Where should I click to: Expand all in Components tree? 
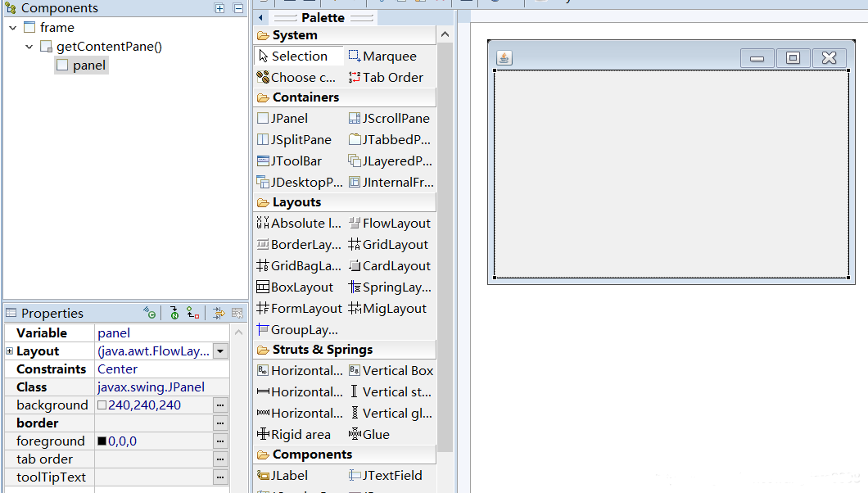(x=219, y=8)
